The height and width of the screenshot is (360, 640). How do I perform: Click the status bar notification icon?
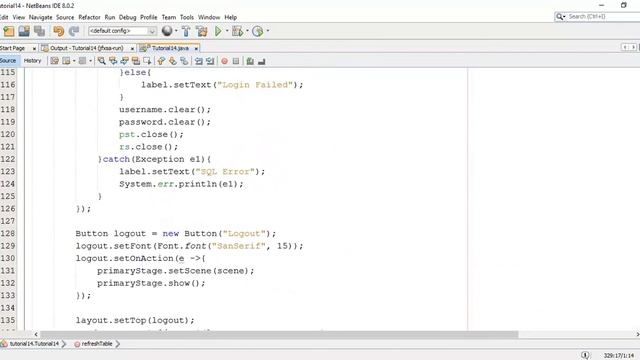point(585,355)
